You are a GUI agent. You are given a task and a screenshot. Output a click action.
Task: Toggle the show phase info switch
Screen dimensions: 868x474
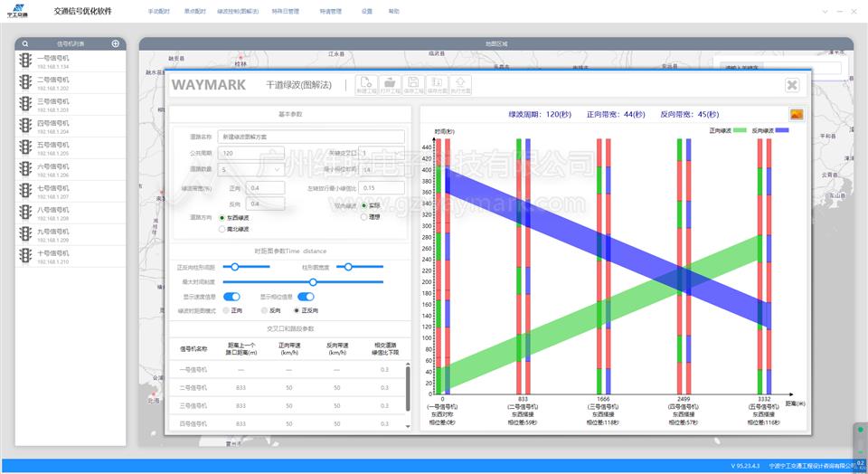tap(306, 297)
